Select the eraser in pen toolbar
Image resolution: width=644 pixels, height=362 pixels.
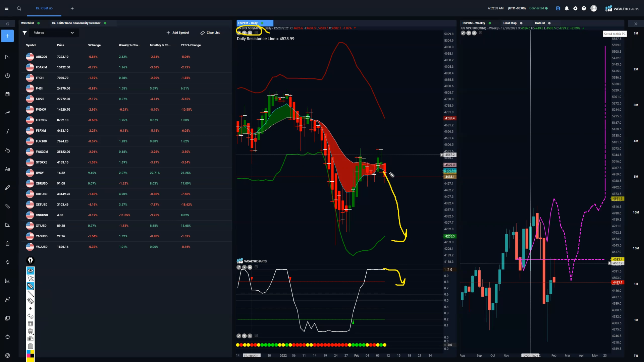click(31, 301)
